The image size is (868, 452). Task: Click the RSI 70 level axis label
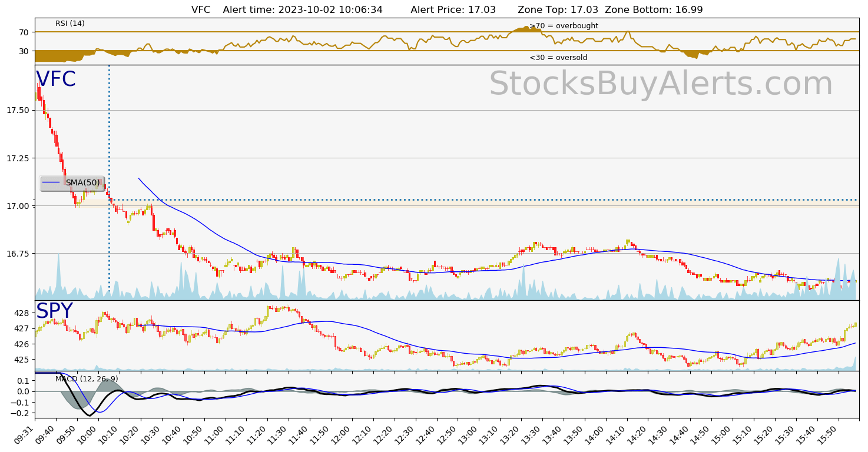(x=24, y=32)
